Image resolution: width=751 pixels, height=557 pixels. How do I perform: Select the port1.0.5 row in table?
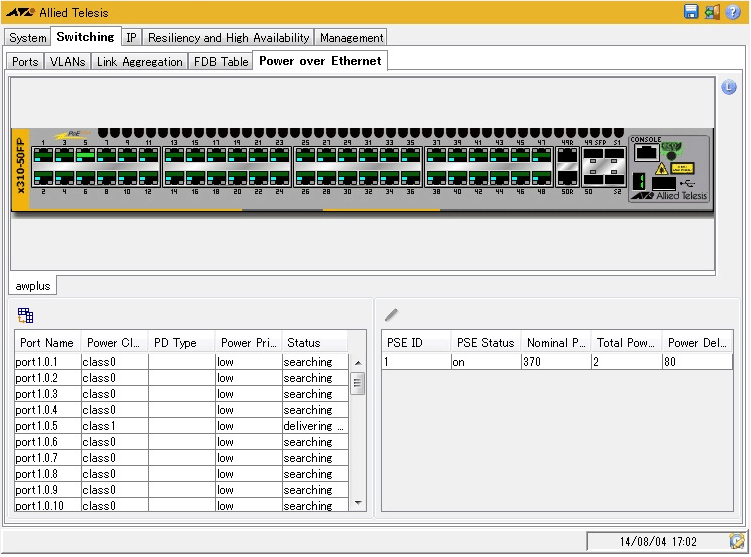(48, 426)
